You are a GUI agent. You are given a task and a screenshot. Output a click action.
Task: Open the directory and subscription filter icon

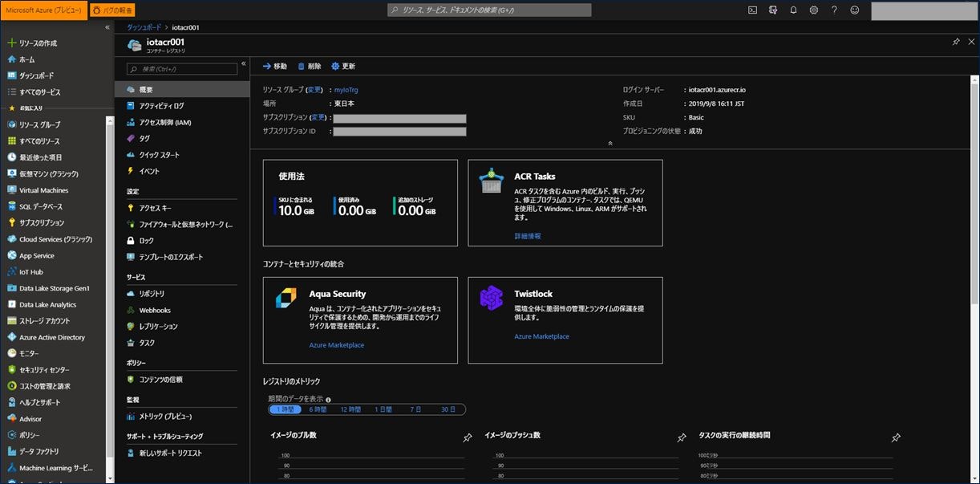773,10
